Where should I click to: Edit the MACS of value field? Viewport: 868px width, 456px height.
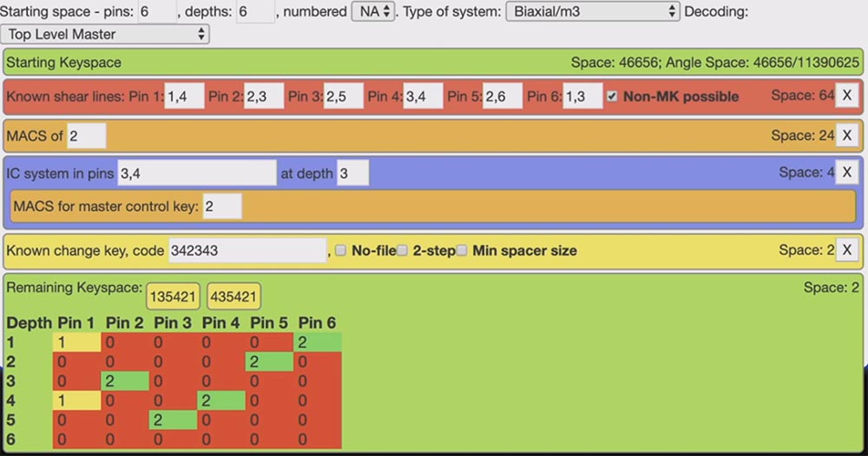(86, 135)
